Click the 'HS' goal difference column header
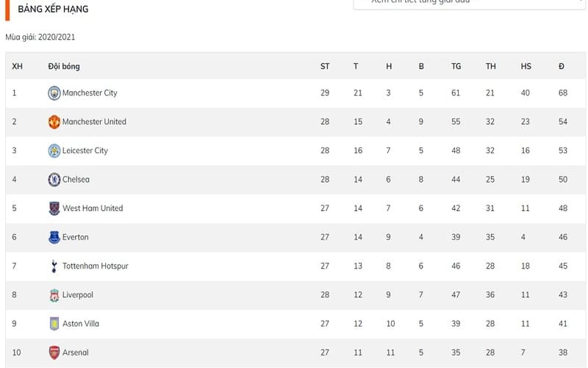This screenshot has width=588, height=368. pyautogui.click(x=526, y=66)
